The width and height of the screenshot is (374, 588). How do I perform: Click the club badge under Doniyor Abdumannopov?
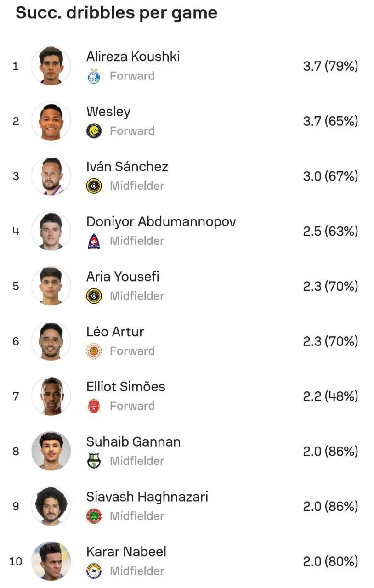(x=94, y=241)
